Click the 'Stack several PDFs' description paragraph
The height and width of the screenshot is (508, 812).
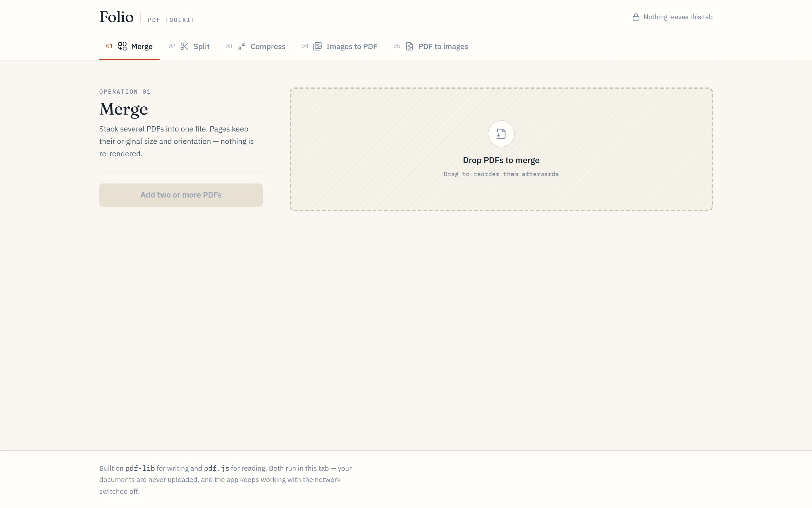click(176, 141)
